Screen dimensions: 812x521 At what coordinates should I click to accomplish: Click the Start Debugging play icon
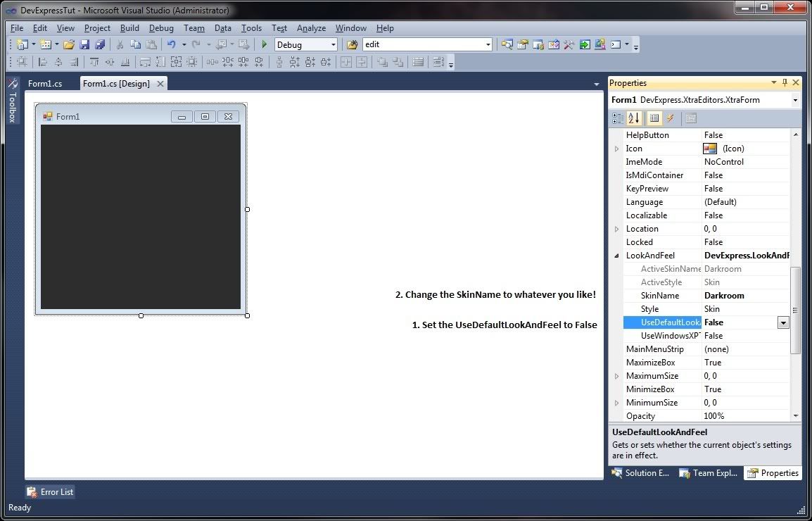coord(265,44)
